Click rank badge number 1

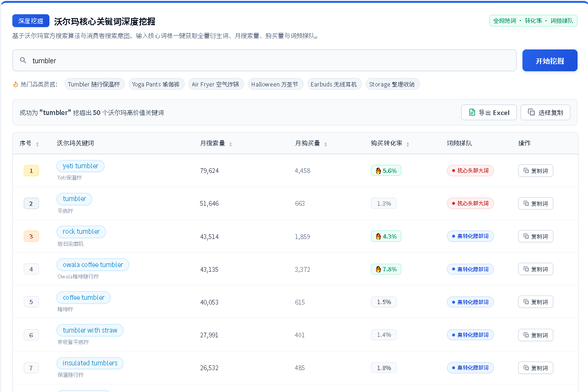(x=31, y=171)
